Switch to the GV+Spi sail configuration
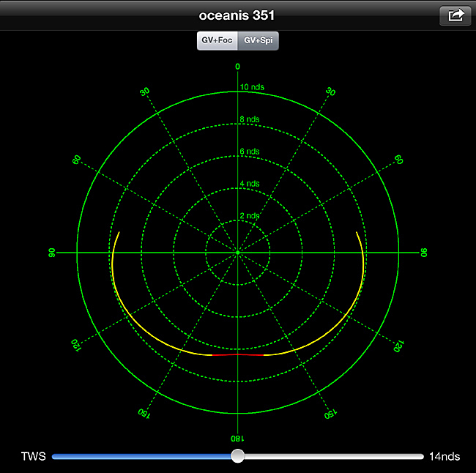Viewport: 476px width, 473px height. pos(259,40)
